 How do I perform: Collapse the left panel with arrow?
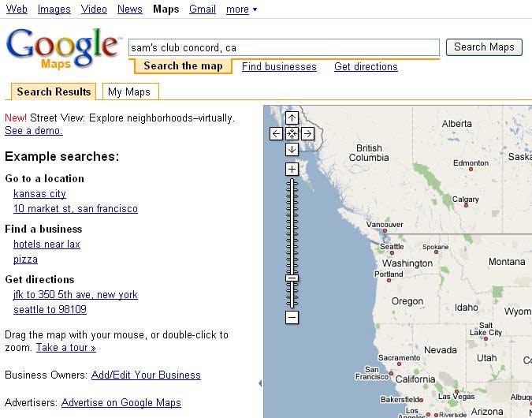point(260,383)
